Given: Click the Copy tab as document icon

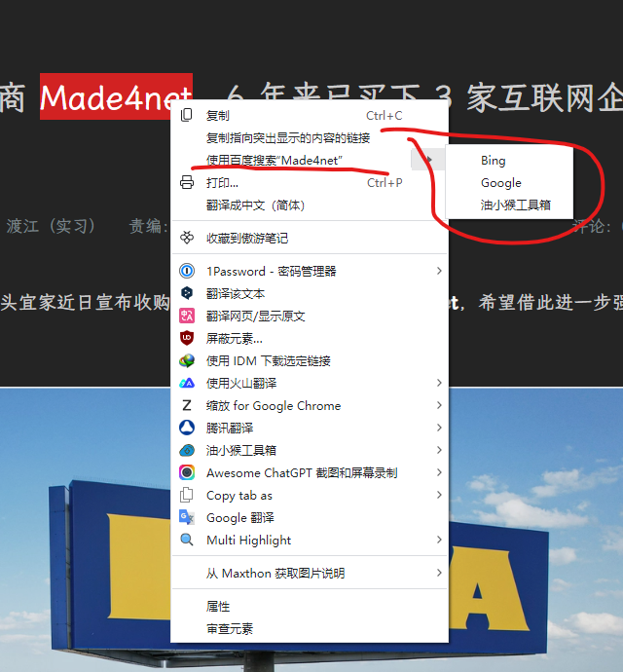Looking at the screenshot, I should coord(186,495).
